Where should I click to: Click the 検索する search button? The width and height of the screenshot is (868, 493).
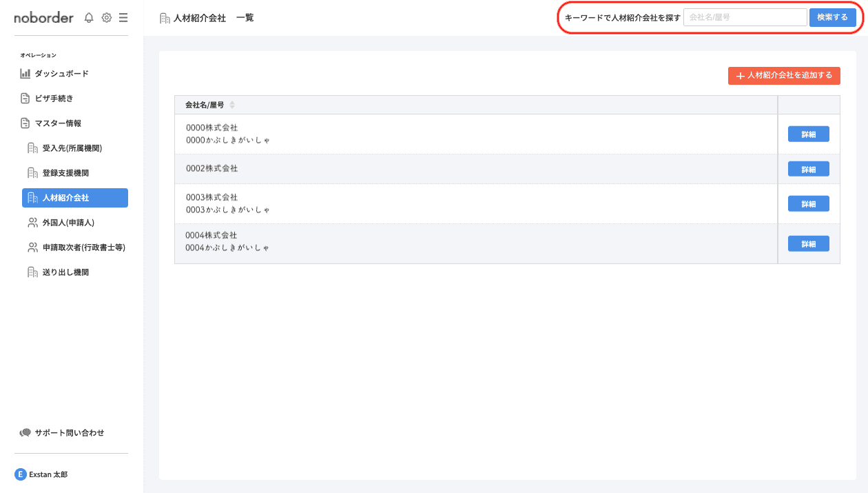[x=832, y=17]
